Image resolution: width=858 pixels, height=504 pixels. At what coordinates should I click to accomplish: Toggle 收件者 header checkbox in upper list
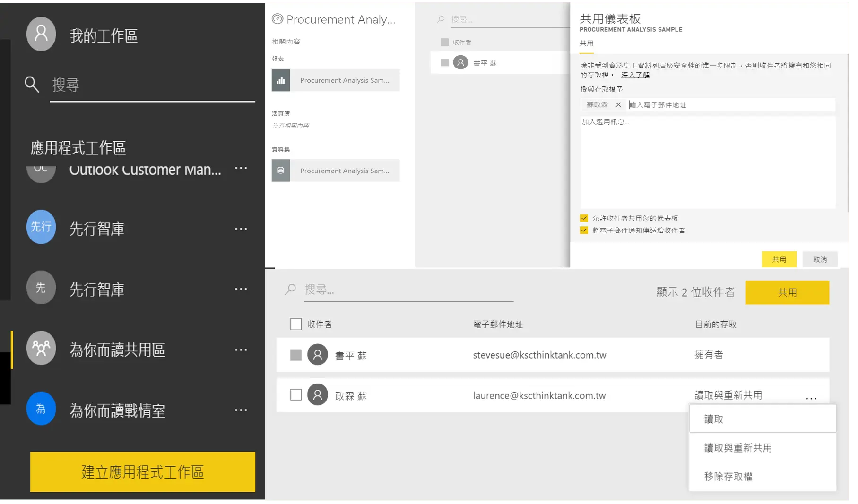[445, 43]
